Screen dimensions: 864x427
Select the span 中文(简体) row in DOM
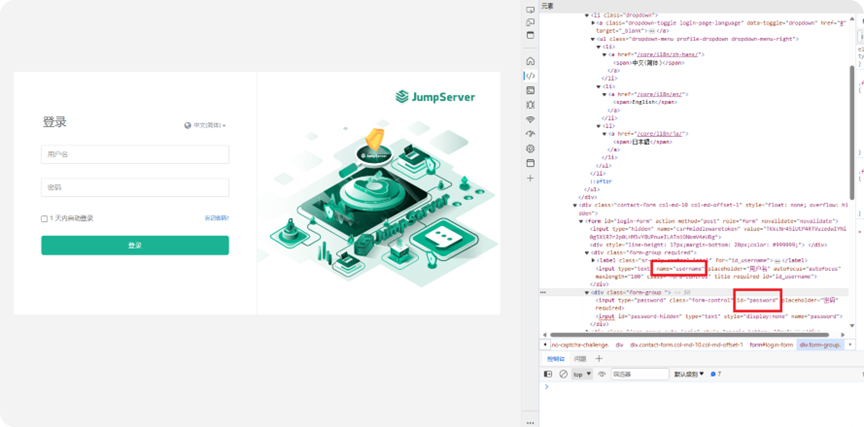(649, 63)
